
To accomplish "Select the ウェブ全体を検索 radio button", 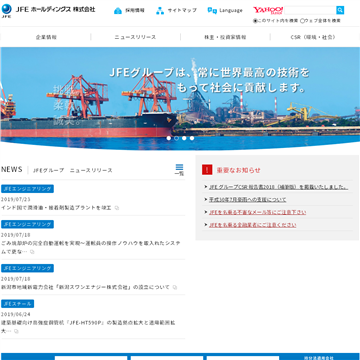I will pyautogui.click(x=302, y=21).
